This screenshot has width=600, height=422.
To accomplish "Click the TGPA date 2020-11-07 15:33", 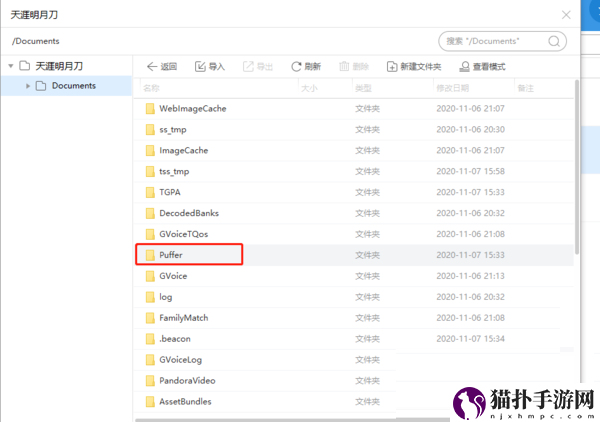I will (x=470, y=192).
